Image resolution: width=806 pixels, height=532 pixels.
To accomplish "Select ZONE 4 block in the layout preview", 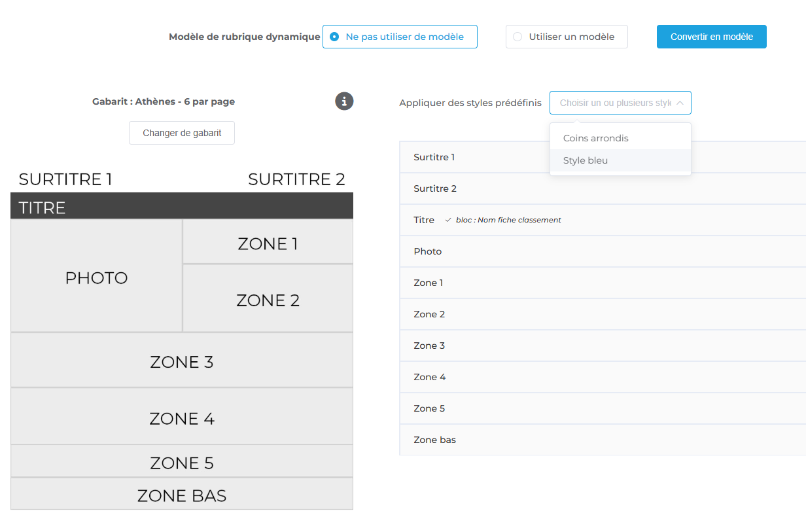I will click(x=182, y=418).
